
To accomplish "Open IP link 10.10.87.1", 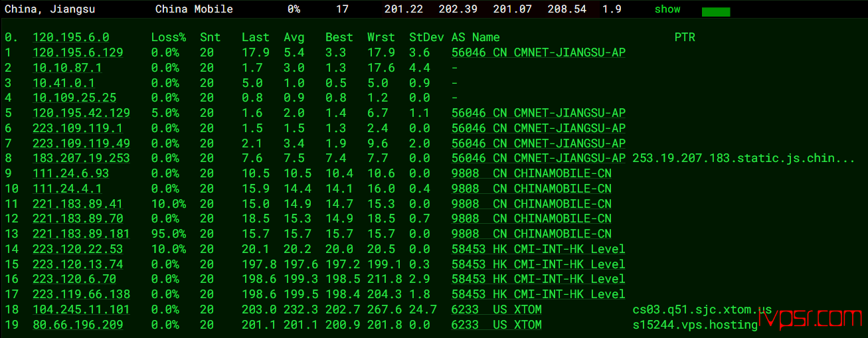I will point(68,68).
